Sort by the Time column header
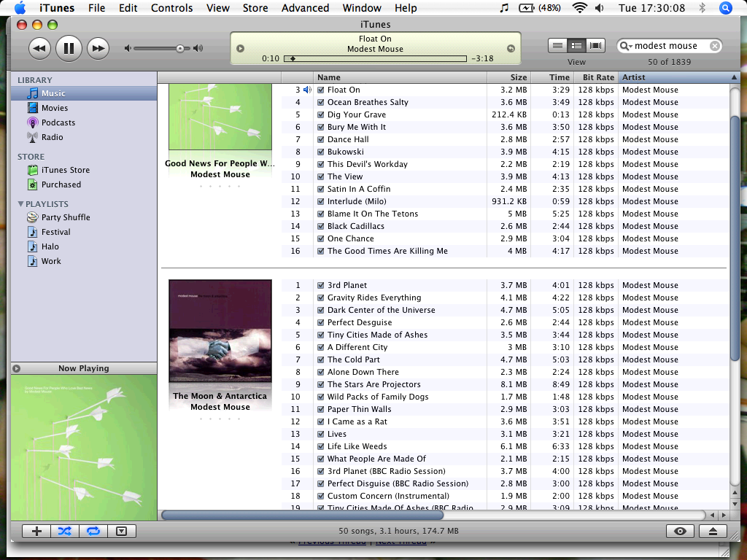The width and height of the screenshot is (747, 560). (x=552, y=77)
